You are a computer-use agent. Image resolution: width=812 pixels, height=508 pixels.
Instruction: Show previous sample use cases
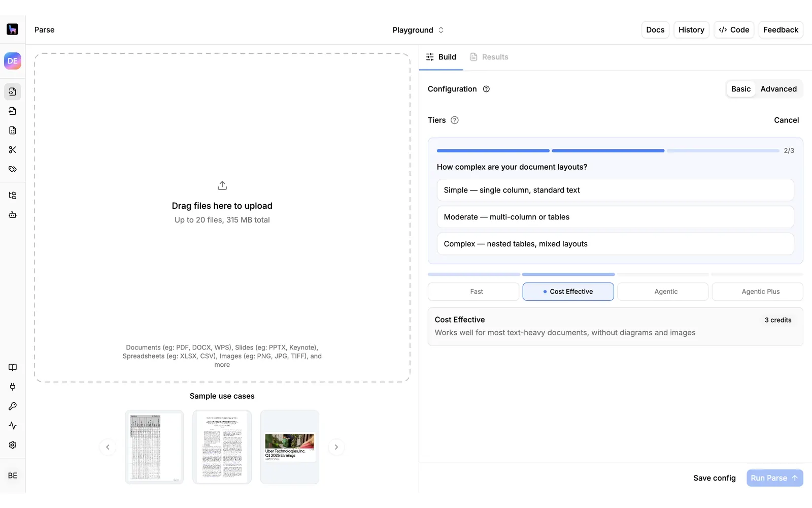coord(108,447)
